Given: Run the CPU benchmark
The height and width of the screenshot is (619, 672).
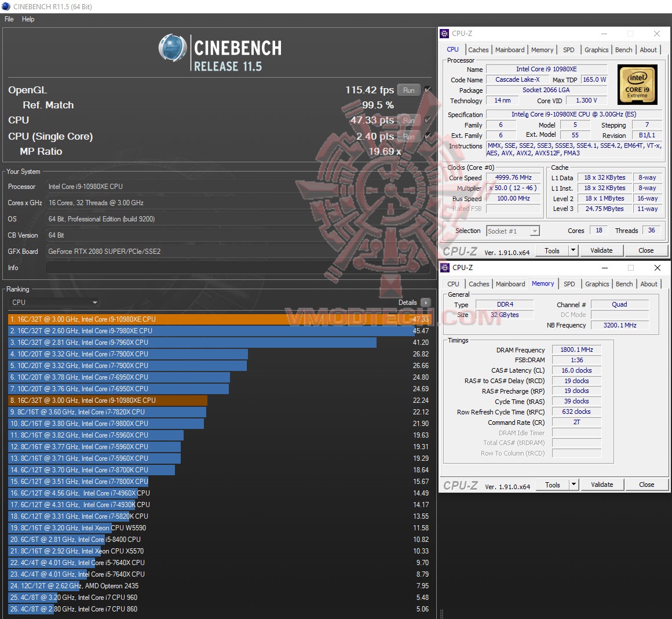Looking at the screenshot, I should coord(408,120).
